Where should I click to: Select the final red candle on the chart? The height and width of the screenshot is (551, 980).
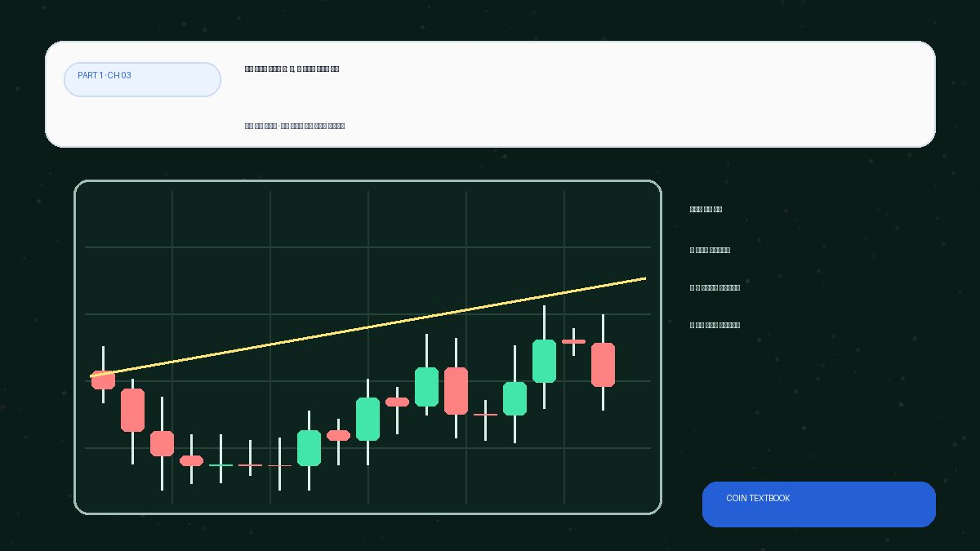click(603, 364)
